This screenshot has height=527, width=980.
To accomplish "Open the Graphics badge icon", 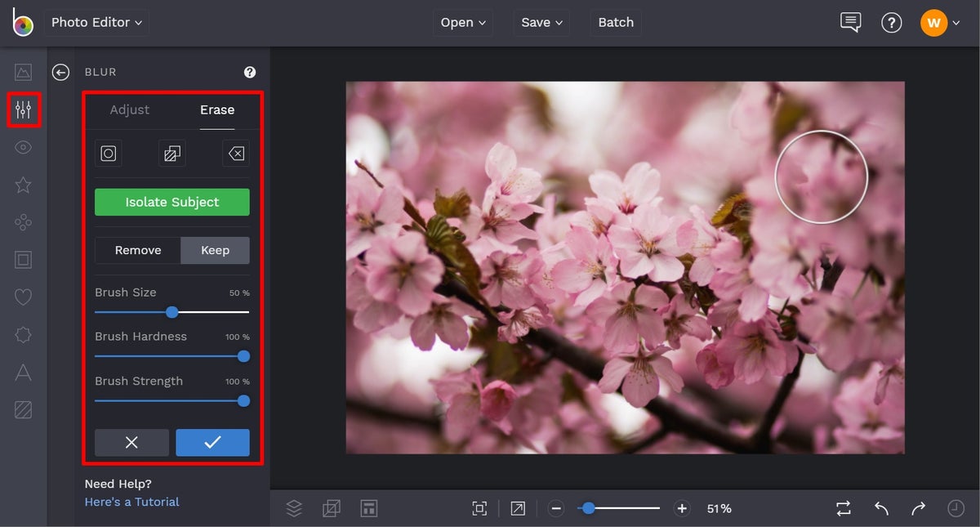I will pyautogui.click(x=23, y=335).
